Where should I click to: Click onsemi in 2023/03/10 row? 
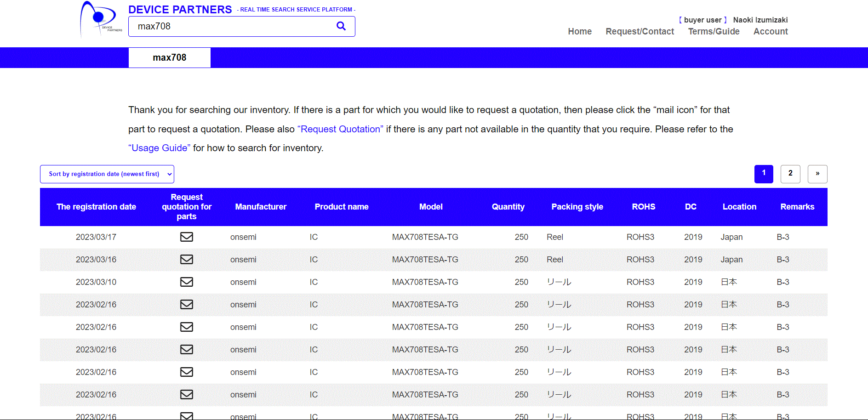[243, 282]
